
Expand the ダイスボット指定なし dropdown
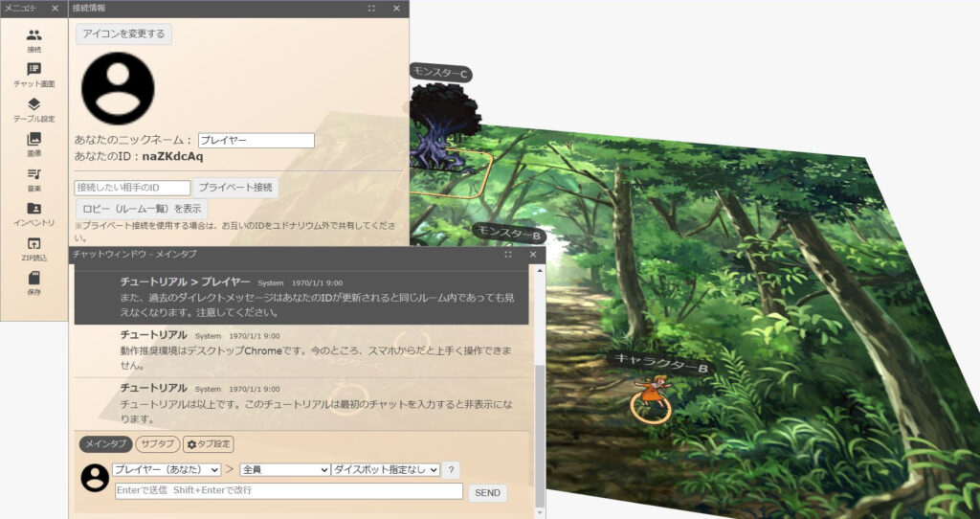tap(386, 469)
